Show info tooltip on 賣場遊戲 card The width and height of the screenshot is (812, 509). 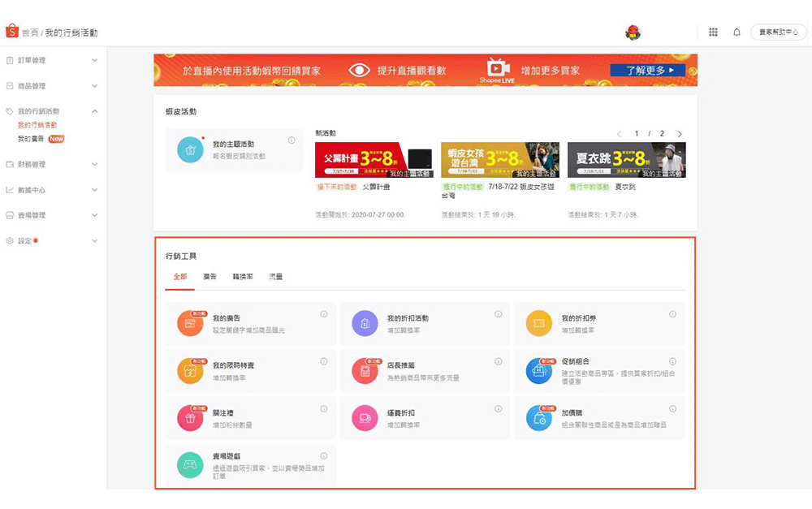pos(324,456)
